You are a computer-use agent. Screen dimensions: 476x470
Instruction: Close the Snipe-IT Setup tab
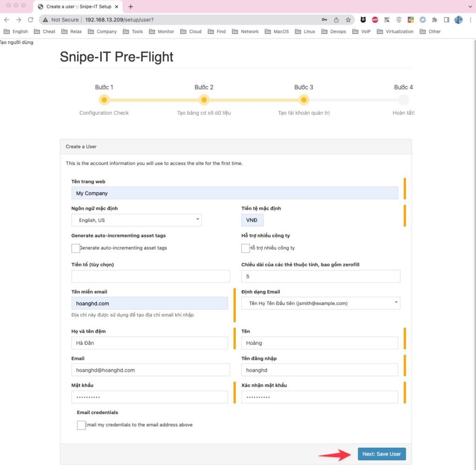point(117,7)
